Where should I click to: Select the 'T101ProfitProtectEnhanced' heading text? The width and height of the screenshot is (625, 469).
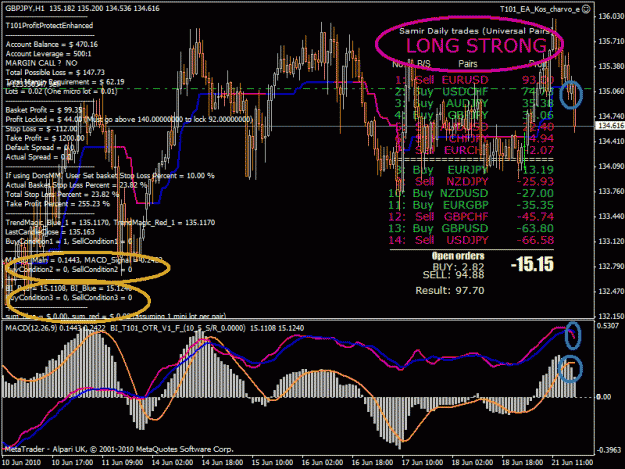click(x=49, y=26)
